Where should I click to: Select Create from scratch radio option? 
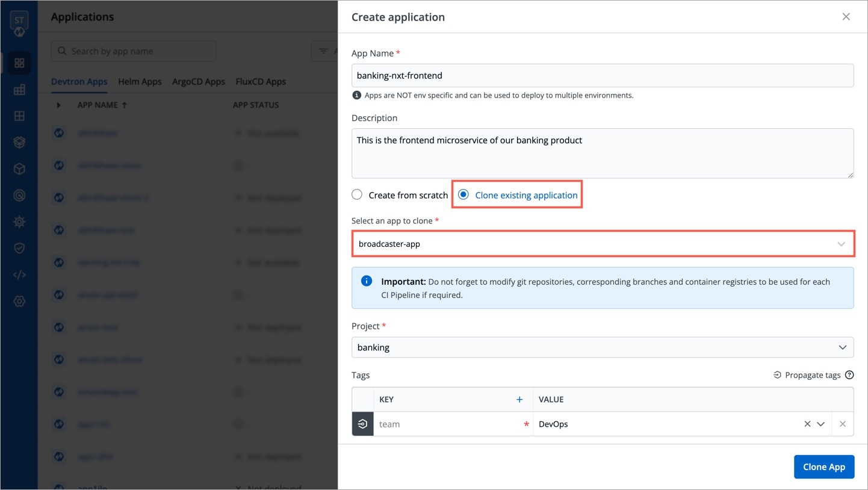358,195
